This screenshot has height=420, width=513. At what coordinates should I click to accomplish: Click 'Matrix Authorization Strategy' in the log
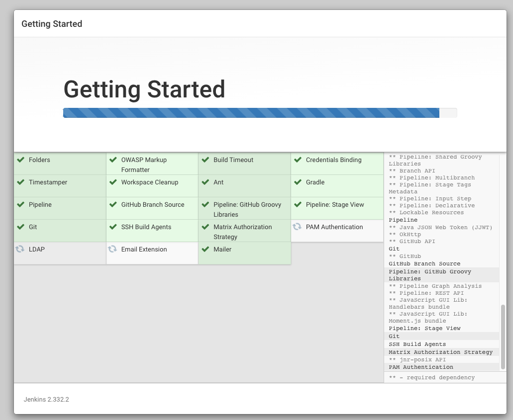coord(440,352)
